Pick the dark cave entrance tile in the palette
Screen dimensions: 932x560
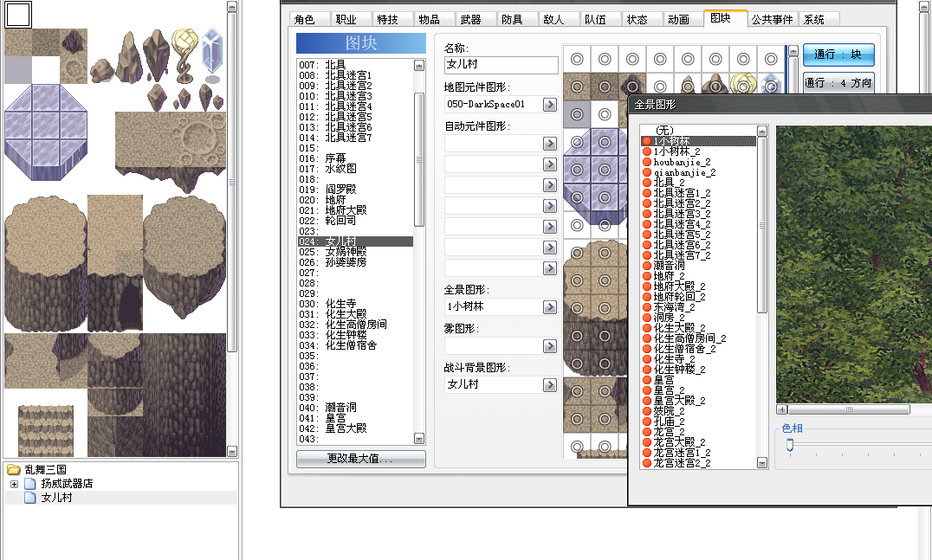pos(129,307)
